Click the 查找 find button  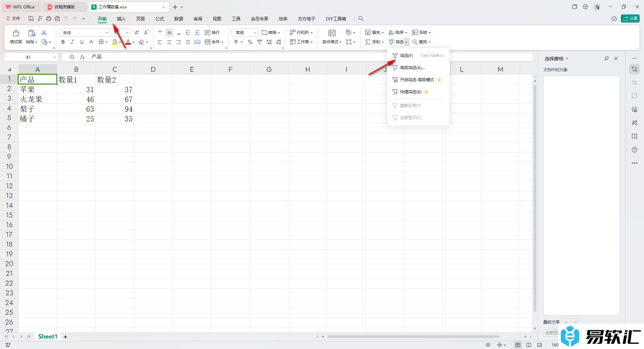pos(422,42)
